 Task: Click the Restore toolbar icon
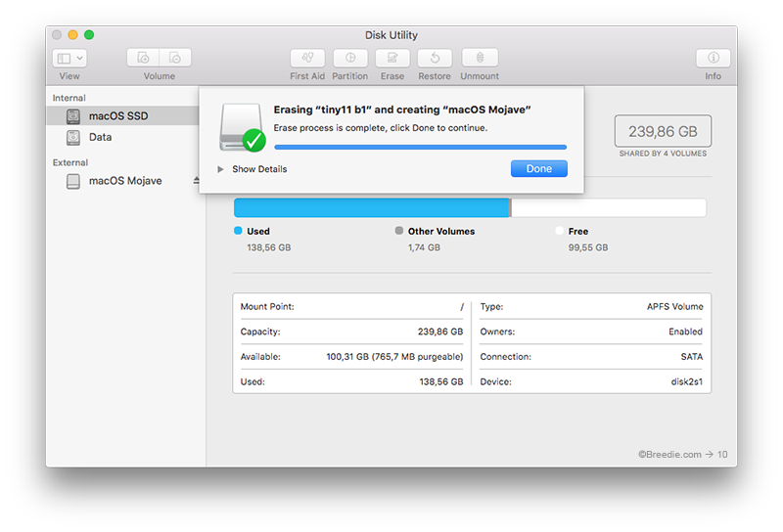pos(435,58)
